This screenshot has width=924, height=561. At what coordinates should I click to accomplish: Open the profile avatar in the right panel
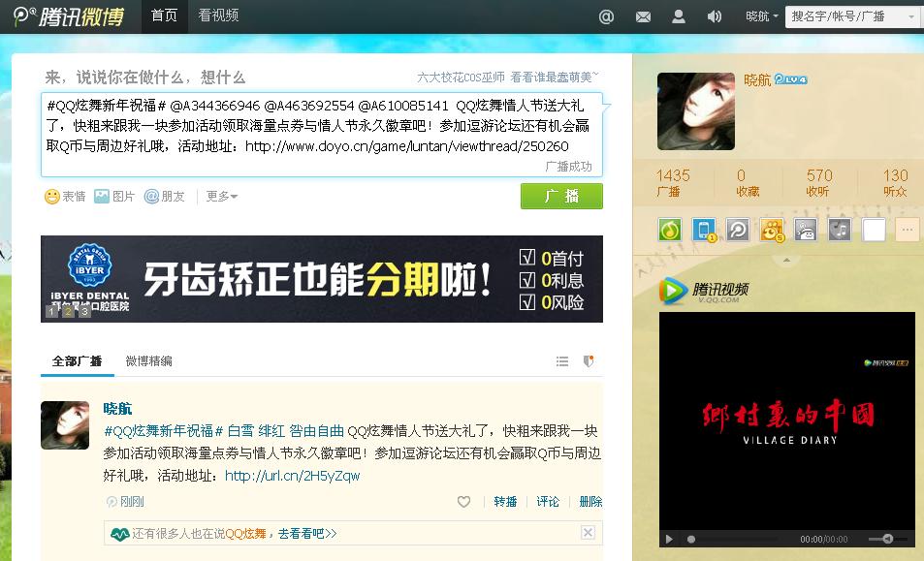696,111
